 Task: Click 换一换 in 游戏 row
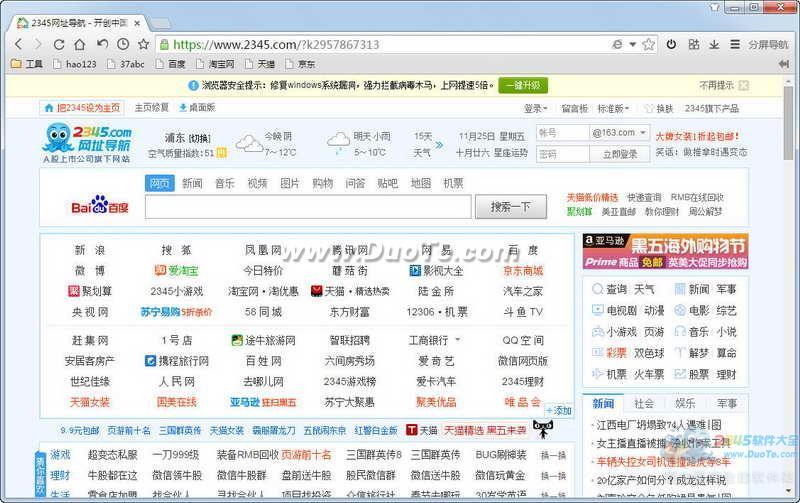pos(553,455)
